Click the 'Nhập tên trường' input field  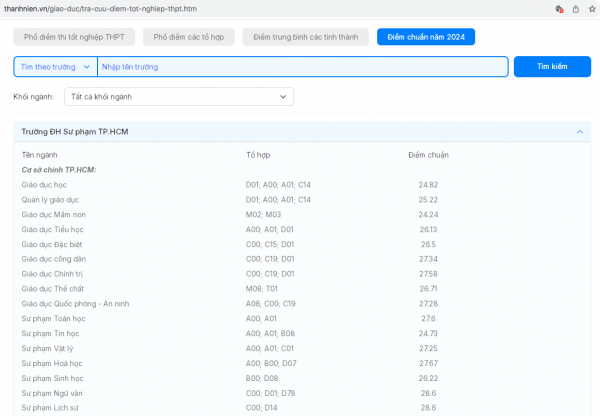(302, 67)
